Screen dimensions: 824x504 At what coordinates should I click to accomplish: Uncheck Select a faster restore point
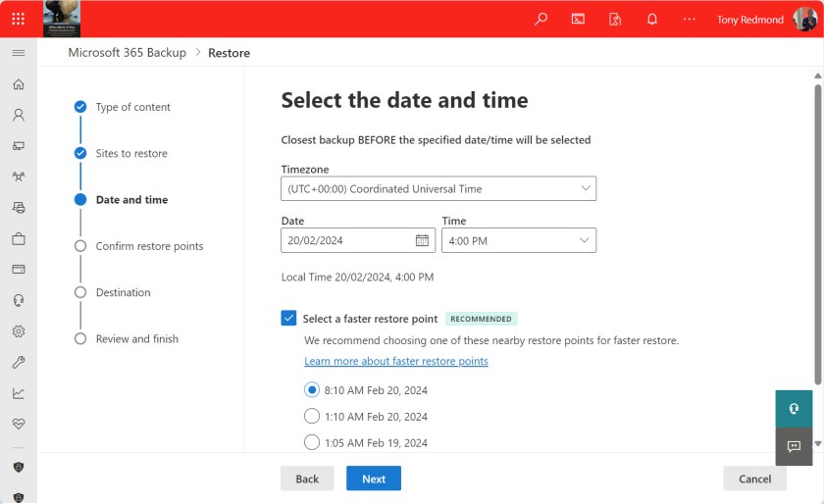coord(288,318)
